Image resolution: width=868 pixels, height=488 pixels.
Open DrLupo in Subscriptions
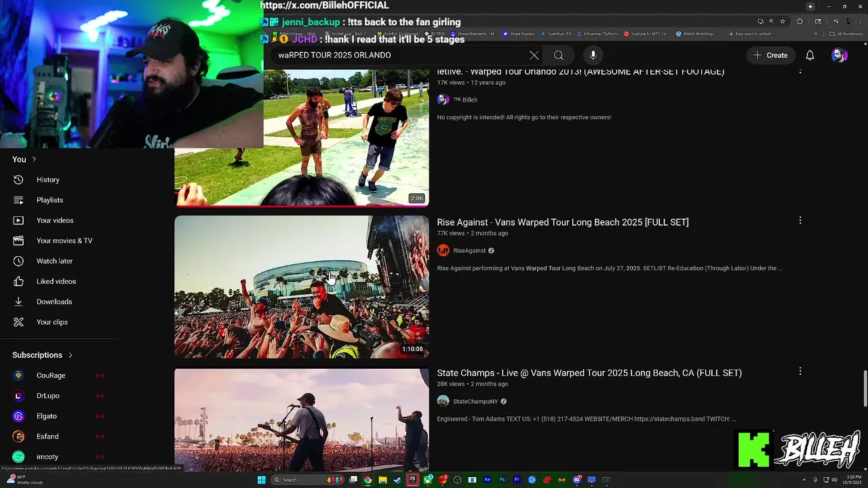pyautogui.click(x=48, y=396)
